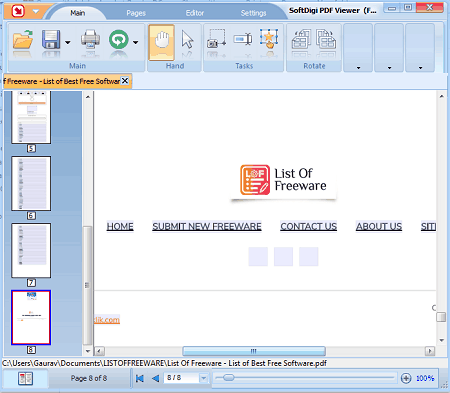Expand the green refresh dropdown arrow
450x393 pixels.
[x=136, y=42]
